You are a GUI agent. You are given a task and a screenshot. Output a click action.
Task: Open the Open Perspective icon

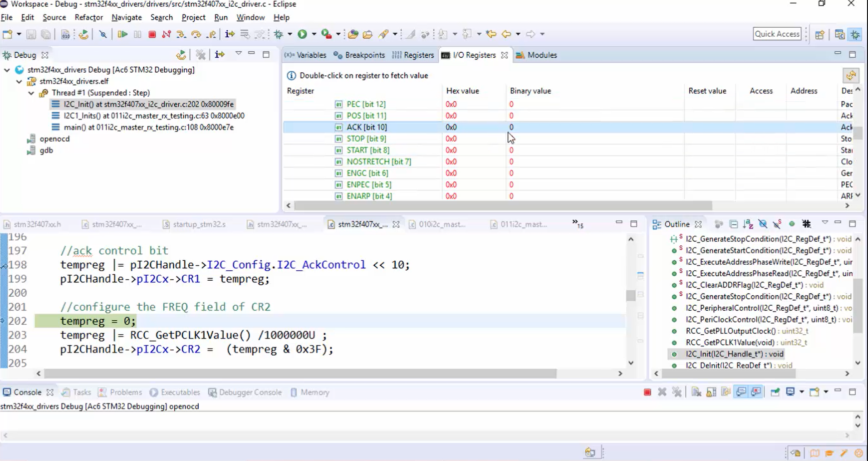(820, 35)
